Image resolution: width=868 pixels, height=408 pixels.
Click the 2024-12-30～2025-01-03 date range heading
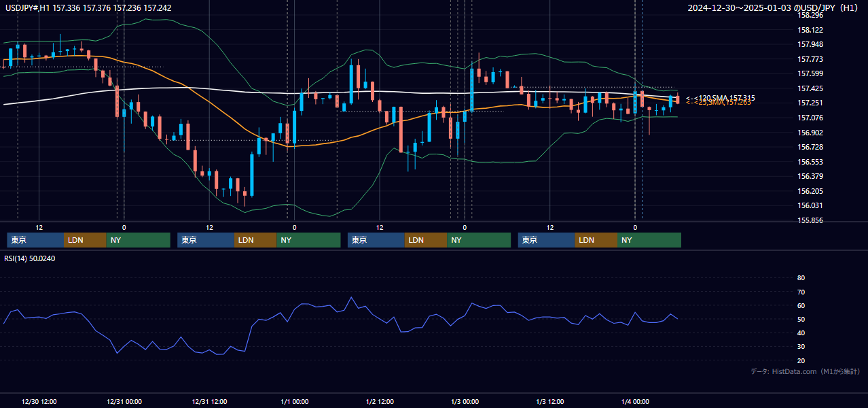point(774,7)
